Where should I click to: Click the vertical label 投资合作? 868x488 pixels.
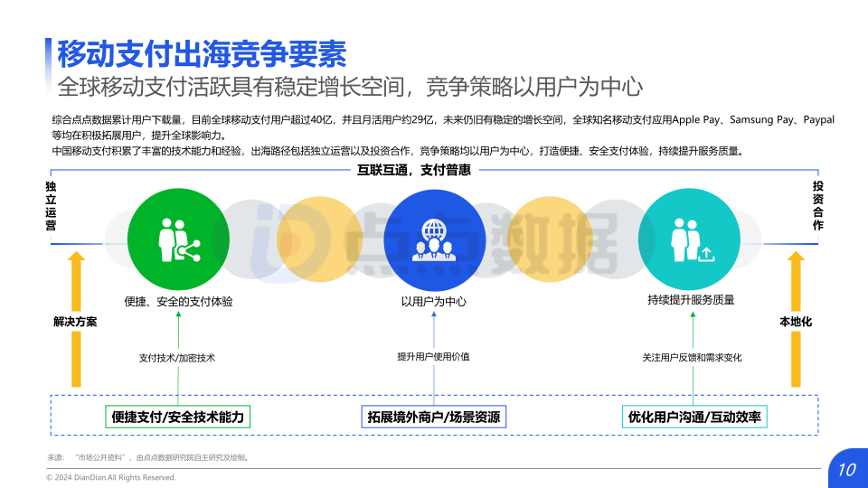point(817,206)
